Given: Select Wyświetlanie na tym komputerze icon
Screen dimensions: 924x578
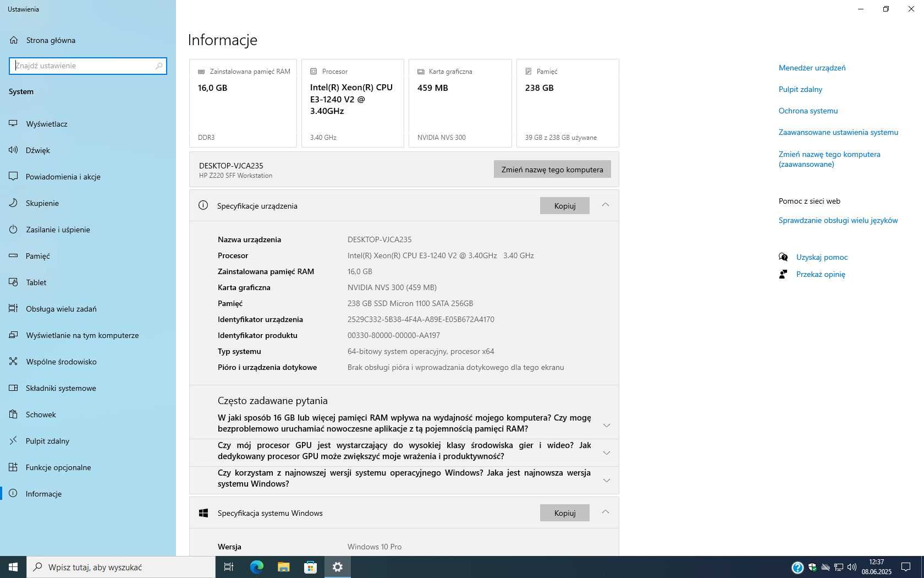Looking at the screenshot, I should point(13,335).
